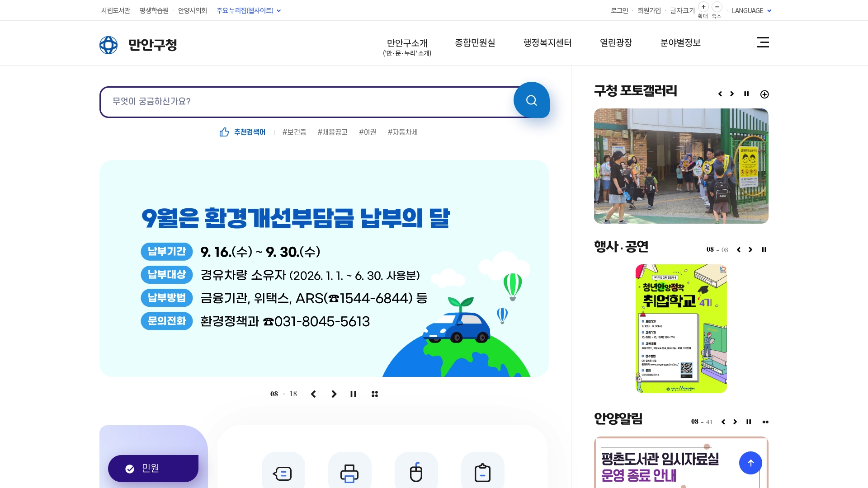Show previous main banner slide

tap(313, 394)
